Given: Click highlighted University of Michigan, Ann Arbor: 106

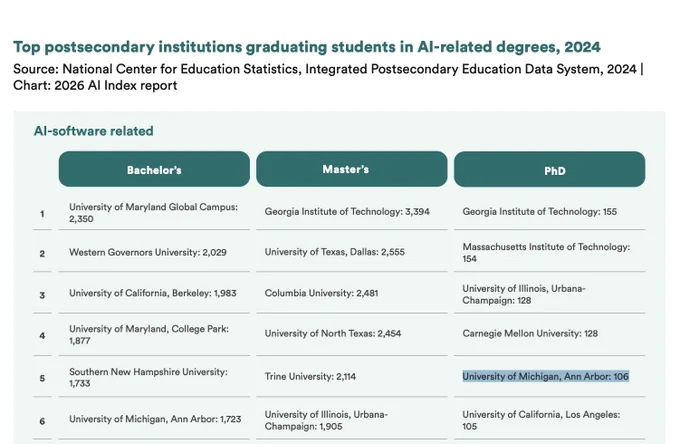Looking at the screenshot, I should (x=546, y=376).
